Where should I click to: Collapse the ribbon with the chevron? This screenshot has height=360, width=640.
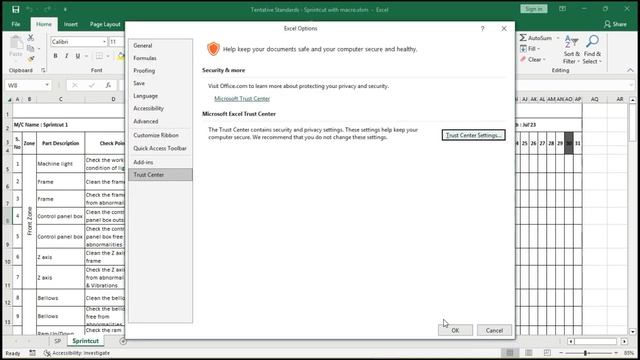click(630, 70)
